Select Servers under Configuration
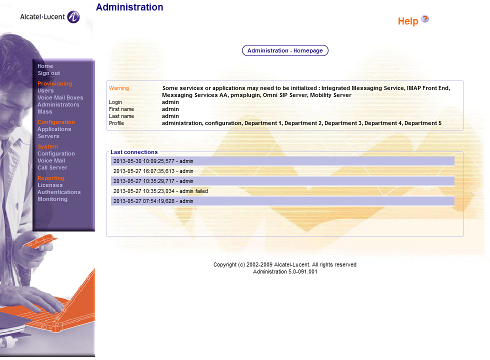This screenshot has width=490, height=360. 48,136
